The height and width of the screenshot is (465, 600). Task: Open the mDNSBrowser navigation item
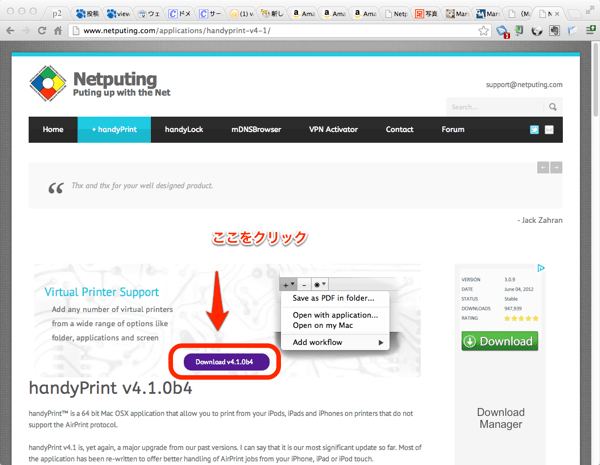(256, 130)
